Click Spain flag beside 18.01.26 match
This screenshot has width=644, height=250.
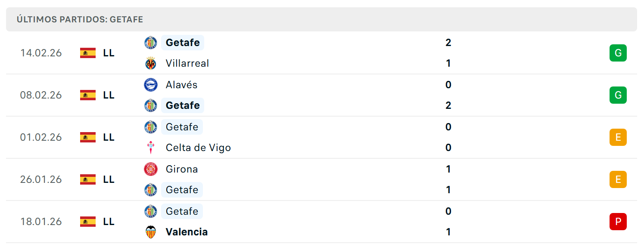pos(88,222)
